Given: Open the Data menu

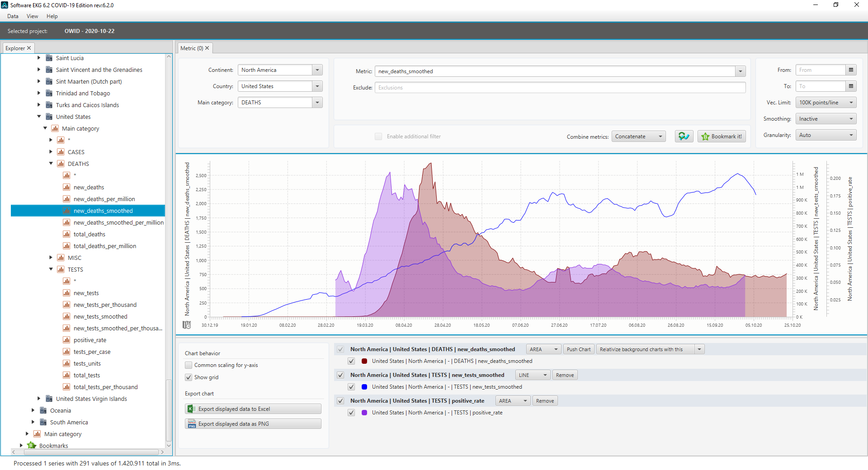Looking at the screenshot, I should pos(13,16).
